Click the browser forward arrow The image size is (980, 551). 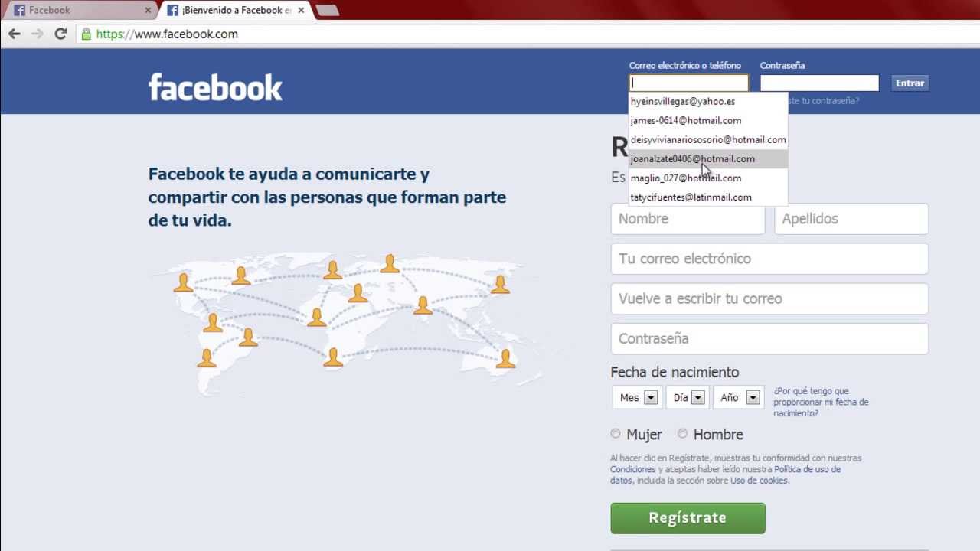coord(37,34)
